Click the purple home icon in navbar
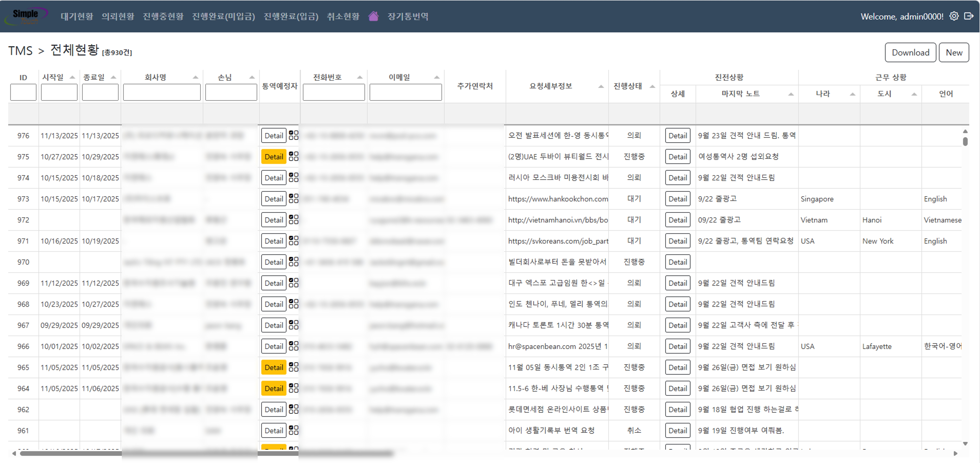 [x=373, y=16]
